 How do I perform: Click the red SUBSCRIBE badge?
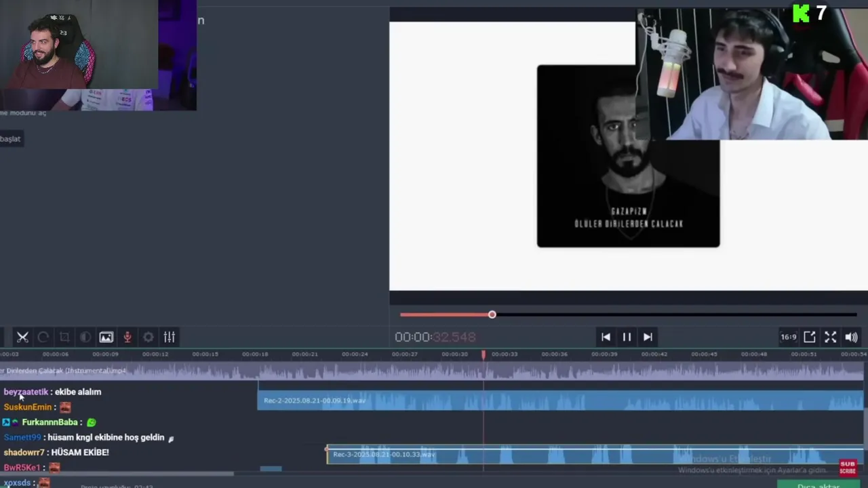pos(848,467)
